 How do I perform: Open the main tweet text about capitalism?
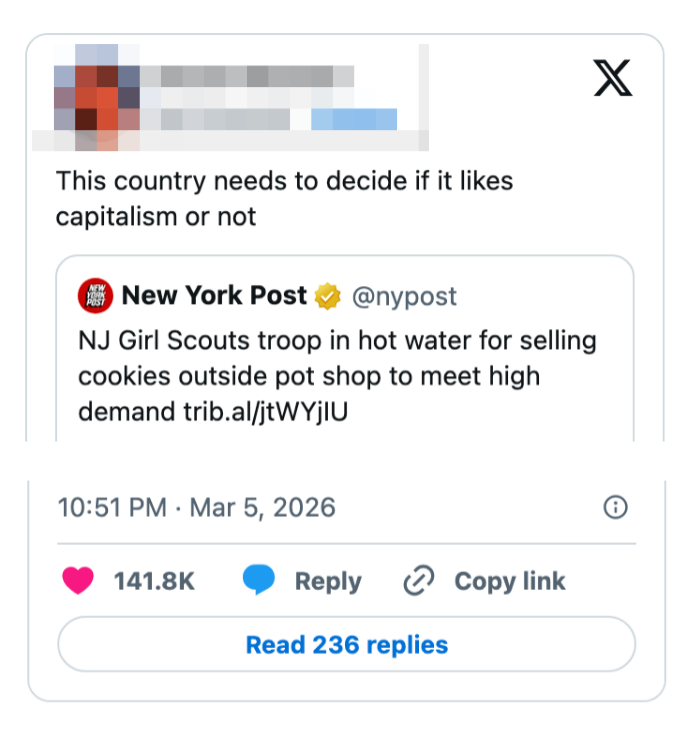click(284, 198)
